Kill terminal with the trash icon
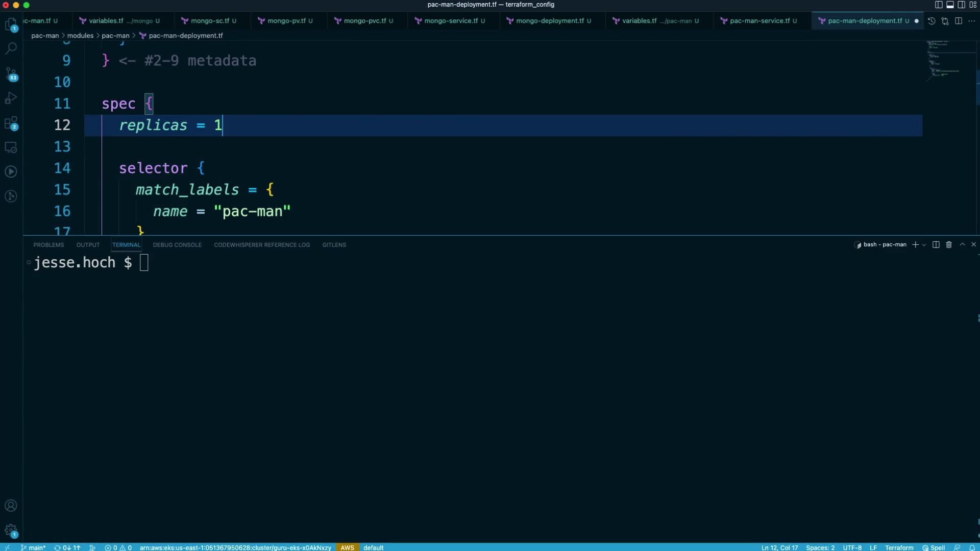The height and width of the screenshot is (551, 980). [x=949, y=245]
